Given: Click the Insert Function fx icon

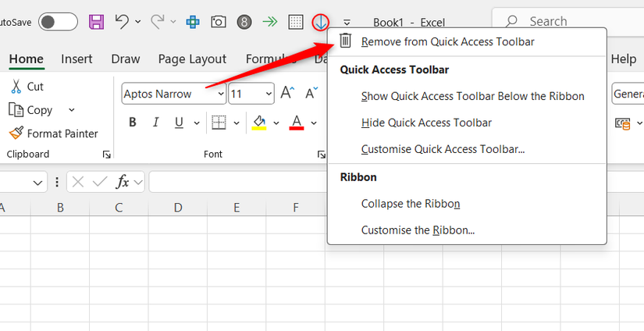Looking at the screenshot, I should point(123,182).
